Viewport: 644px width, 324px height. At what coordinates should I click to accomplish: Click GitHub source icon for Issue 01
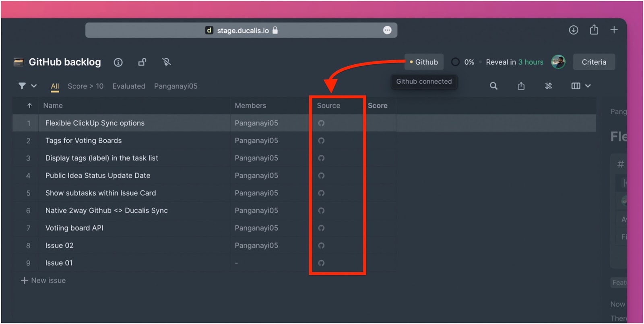[321, 263]
